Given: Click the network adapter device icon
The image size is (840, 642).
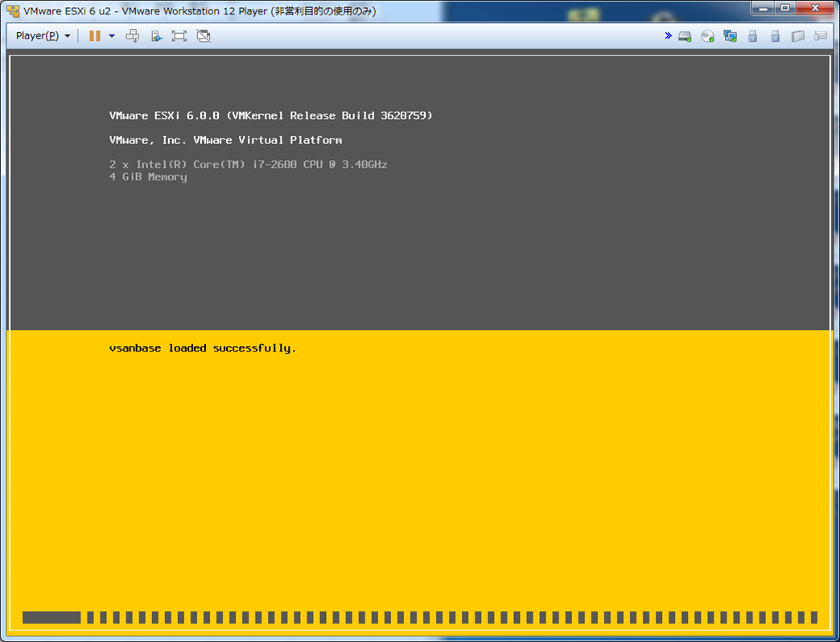Looking at the screenshot, I should (x=731, y=36).
